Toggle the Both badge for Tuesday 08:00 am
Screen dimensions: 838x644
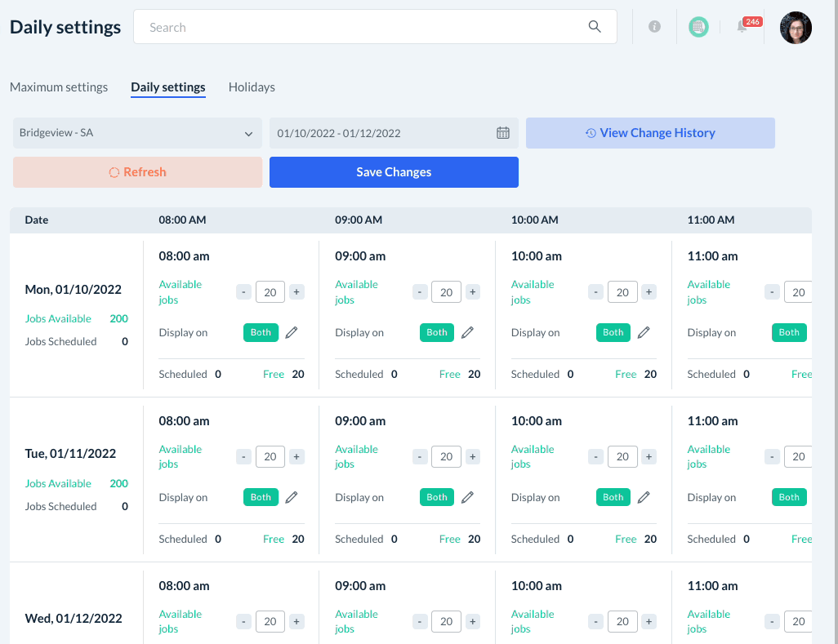[261, 497]
